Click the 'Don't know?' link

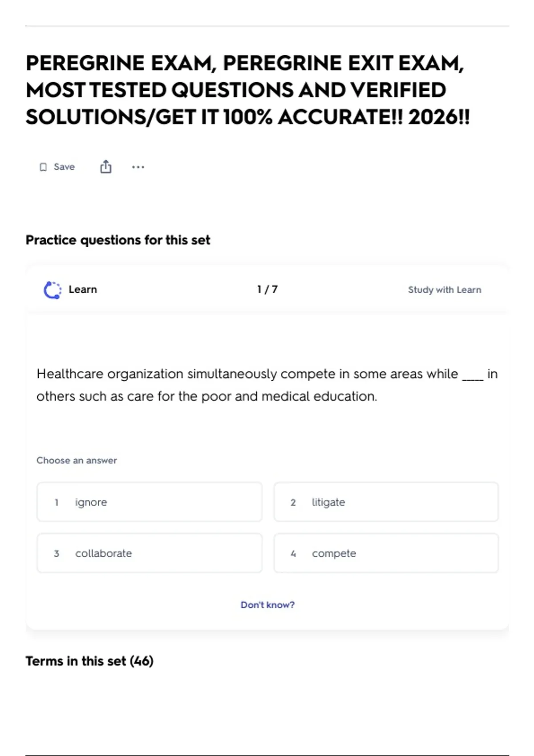[267, 605]
